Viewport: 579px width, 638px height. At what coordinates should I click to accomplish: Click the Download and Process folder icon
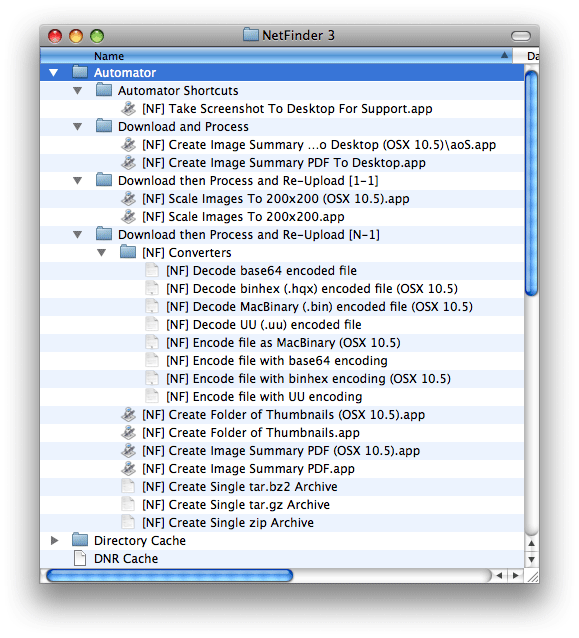(x=104, y=126)
